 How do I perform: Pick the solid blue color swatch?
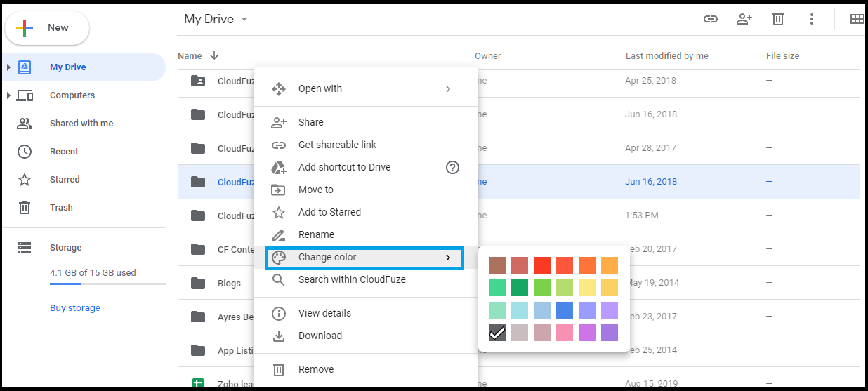pyautogui.click(x=565, y=310)
